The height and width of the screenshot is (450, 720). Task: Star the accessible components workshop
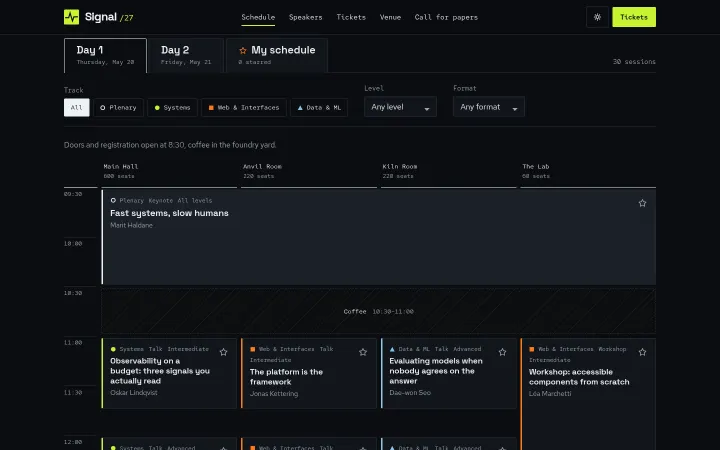pyautogui.click(x=642, y=352)
